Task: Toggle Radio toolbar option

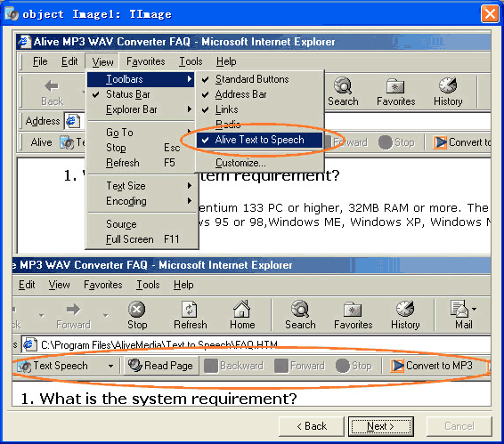Action: coord(260,124)
